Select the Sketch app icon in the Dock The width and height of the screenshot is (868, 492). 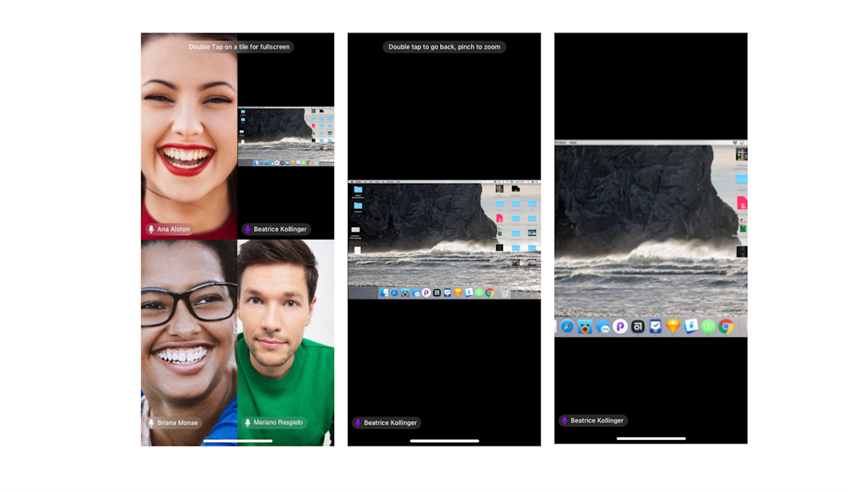click(673, 326)
